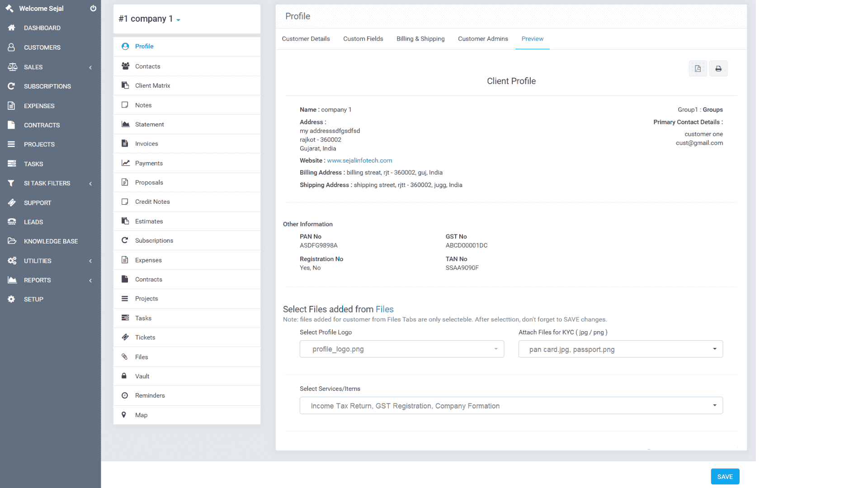Open the Customer Admins tab
Screen dimensions: 868x488
pyautogui.click(x=483, y=38)
